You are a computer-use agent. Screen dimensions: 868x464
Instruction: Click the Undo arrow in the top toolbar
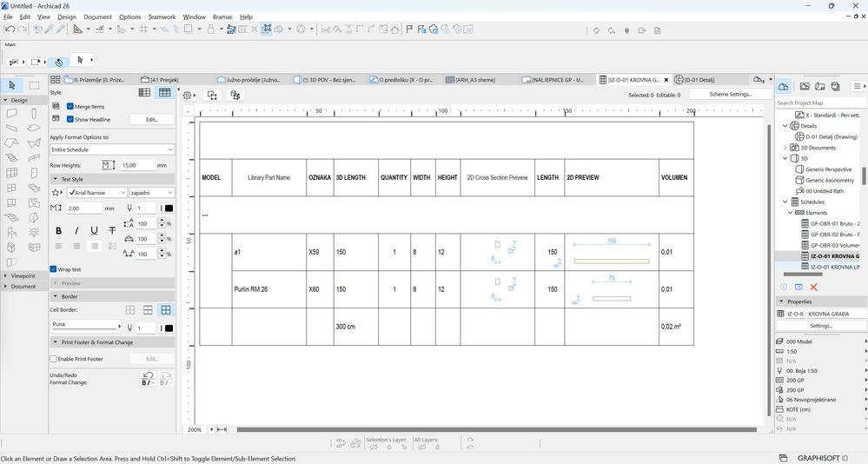pos(10,30)
